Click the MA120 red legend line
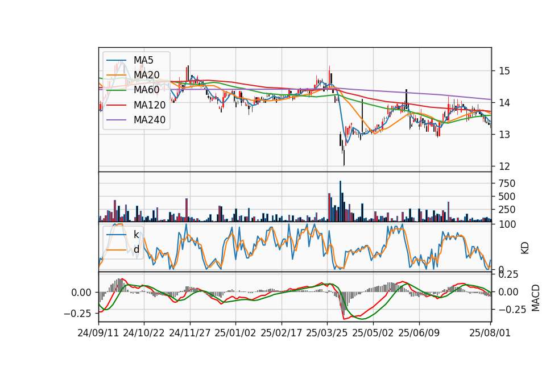The width and height of the screenshot is (546, 392). [116, 105]
